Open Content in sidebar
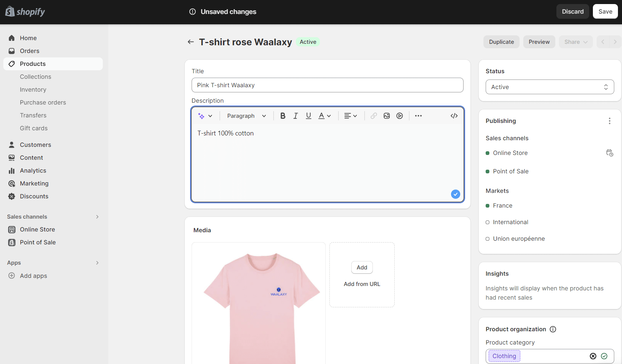The height and width of the screenshot is (364, 622). [x=53, y=158]
